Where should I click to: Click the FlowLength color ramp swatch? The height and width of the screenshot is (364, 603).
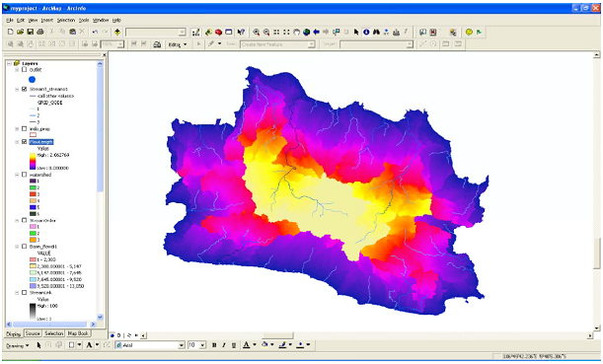tap(34, 162)
